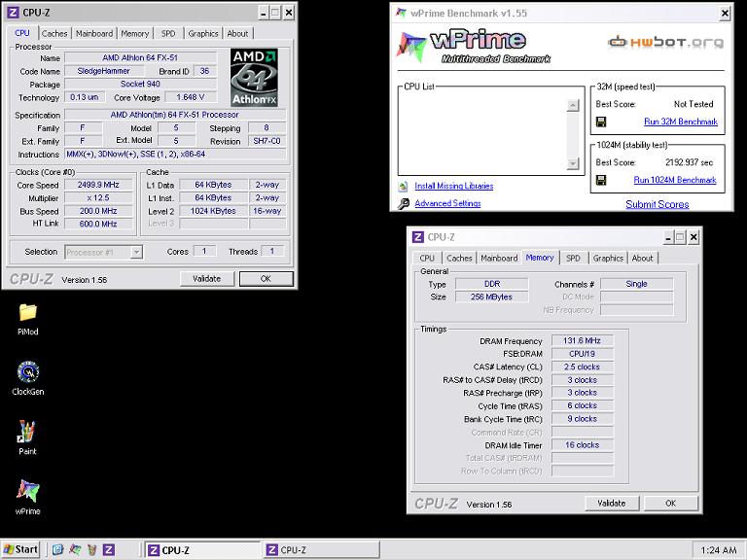Image resolution: width=747 pixels, height=560 pixels.
Task: Click the CAS# Latency value 2.5 clocks
Action: click(x=583, y=367)
